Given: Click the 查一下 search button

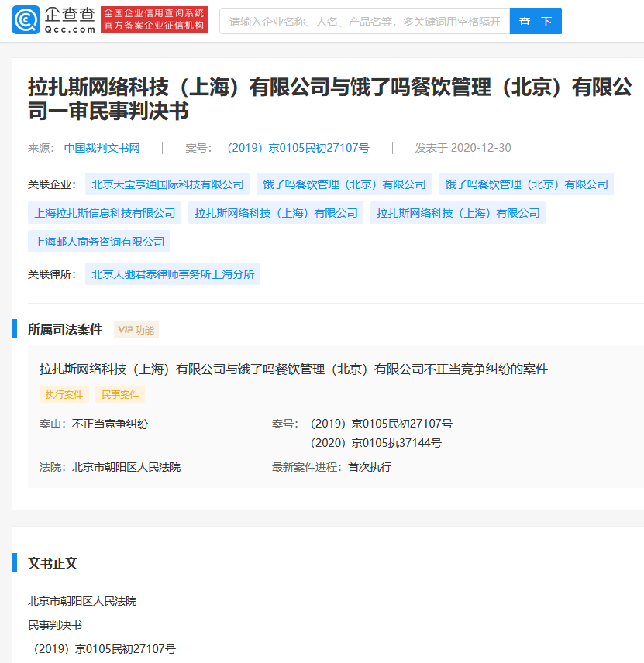Looking at the screenshot, I should [x=536, y=21].
